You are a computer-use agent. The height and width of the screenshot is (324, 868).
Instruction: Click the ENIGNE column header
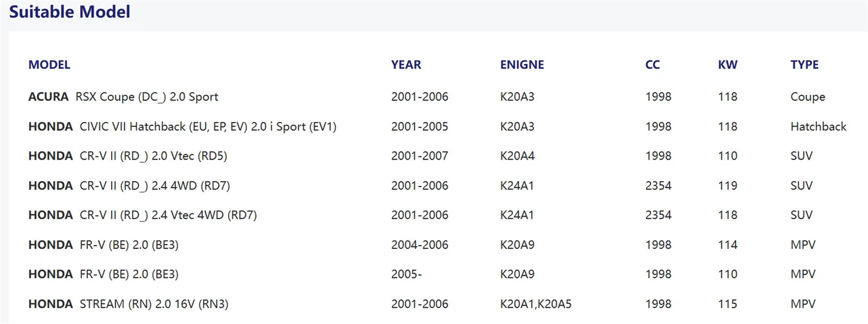click(x=522, y=65)
